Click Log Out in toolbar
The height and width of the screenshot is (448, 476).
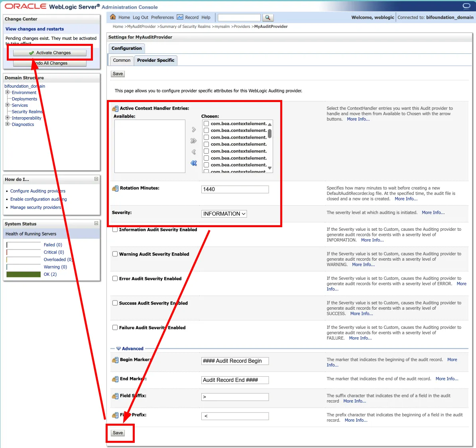[141, 18]
